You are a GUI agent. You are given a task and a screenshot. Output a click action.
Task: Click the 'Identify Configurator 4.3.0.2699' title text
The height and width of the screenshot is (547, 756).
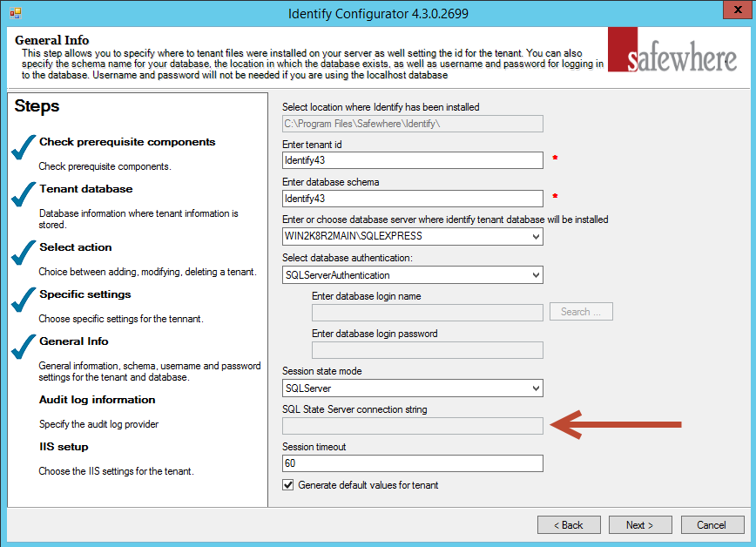[378, 14]
